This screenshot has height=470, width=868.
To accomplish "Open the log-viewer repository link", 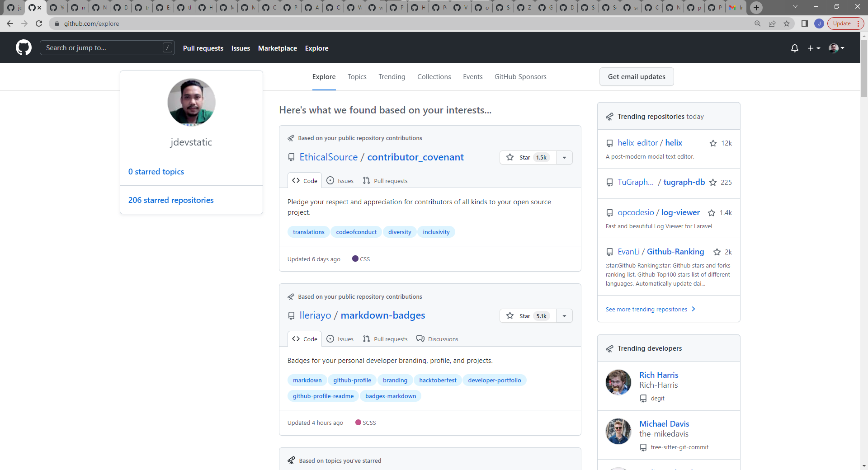I will coord(680,212).
